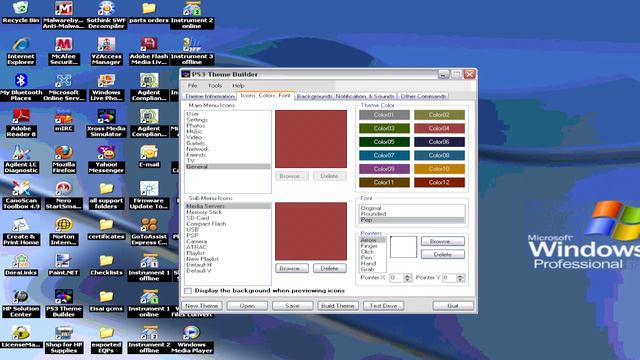Image resolution: width=640 pixels, height=360 pixels.
Task: Open VZAccess Manager icon
Action: pos(106,51)
